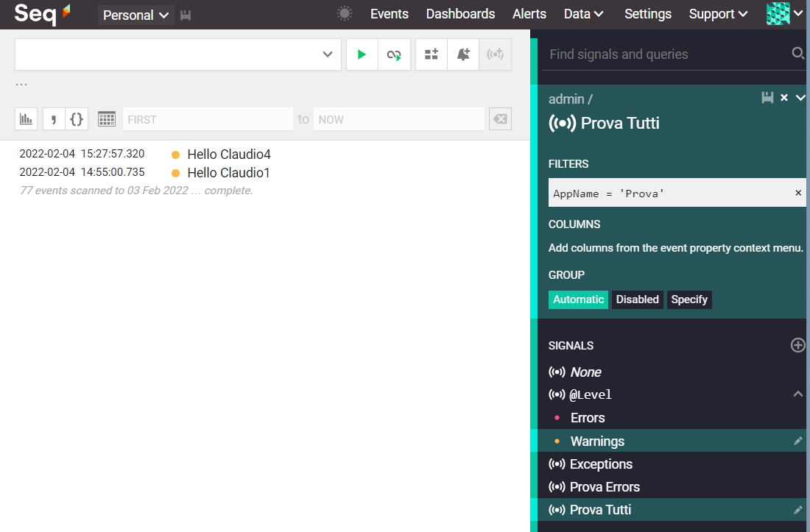Screen dimensions: 810x532
Task: Navigate to the Settings menu
Action: pos(648,13)
